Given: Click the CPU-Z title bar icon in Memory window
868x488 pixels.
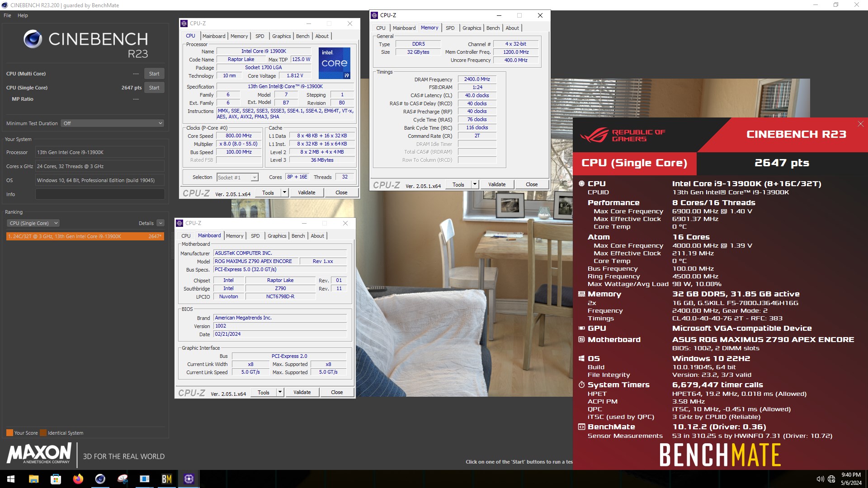Looking at the screenshot, I should (374, 15).
